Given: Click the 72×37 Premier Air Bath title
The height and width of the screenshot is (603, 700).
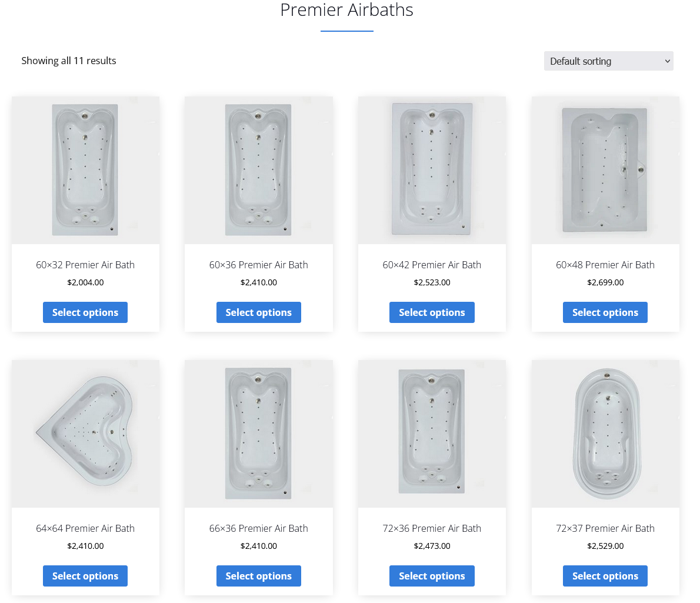Looking at the screenshot, I should coord(605,528).
